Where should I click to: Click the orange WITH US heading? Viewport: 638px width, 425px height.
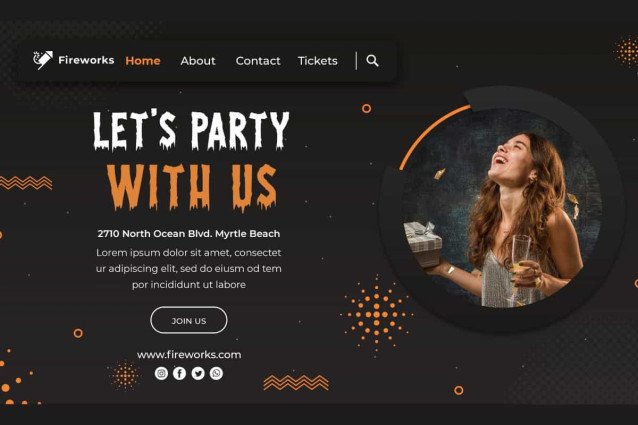[x=192, y=187]
